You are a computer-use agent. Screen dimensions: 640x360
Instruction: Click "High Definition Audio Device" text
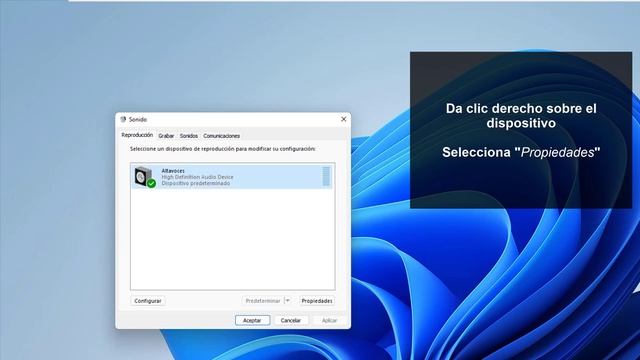198,177
